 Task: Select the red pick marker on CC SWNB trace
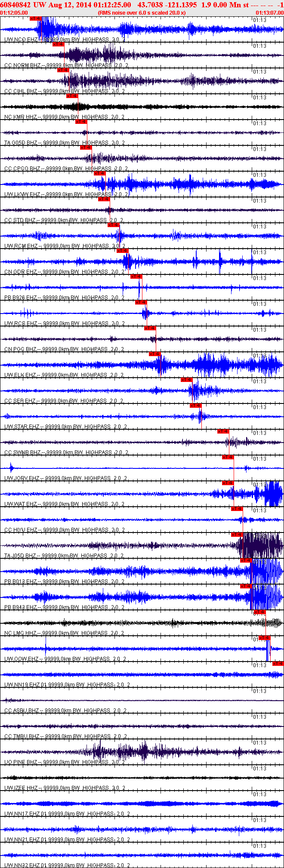(223, 431)
